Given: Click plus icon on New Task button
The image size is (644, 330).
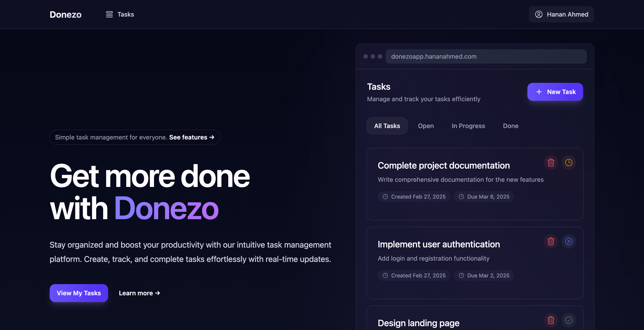Looking at the screenshot, I should click(x=539, y=92).
